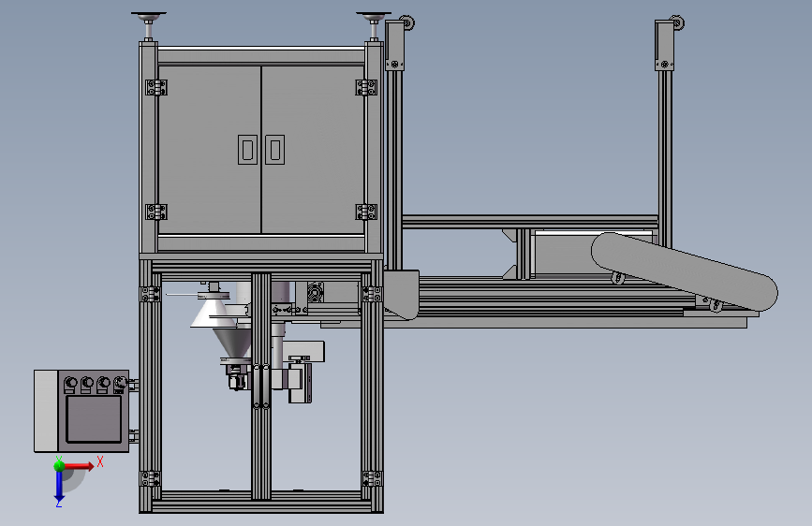Image resolution: width=812 pixels, height=526 pixels.
Task: Select the lower-left cabinet door hinge
Action: click(155, 212)
